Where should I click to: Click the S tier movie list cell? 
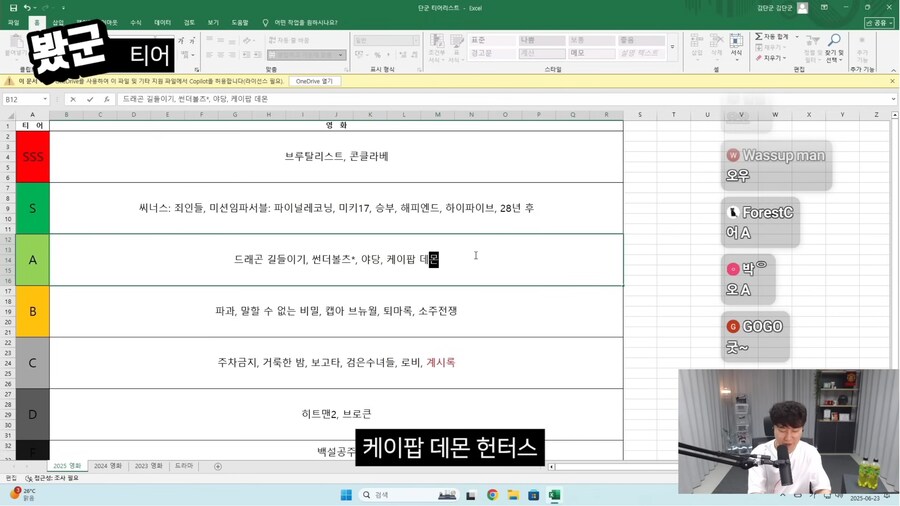tap(336, 208)
